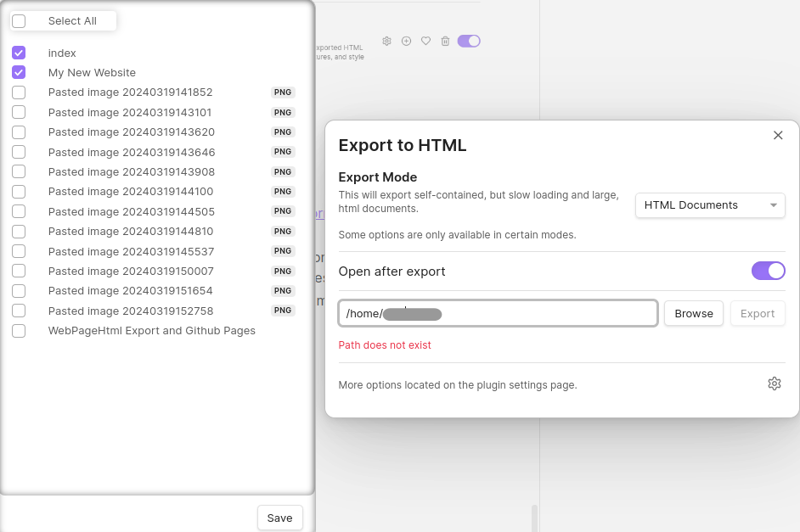Open the HTML Documents export mode dropdown

(710, 205)
